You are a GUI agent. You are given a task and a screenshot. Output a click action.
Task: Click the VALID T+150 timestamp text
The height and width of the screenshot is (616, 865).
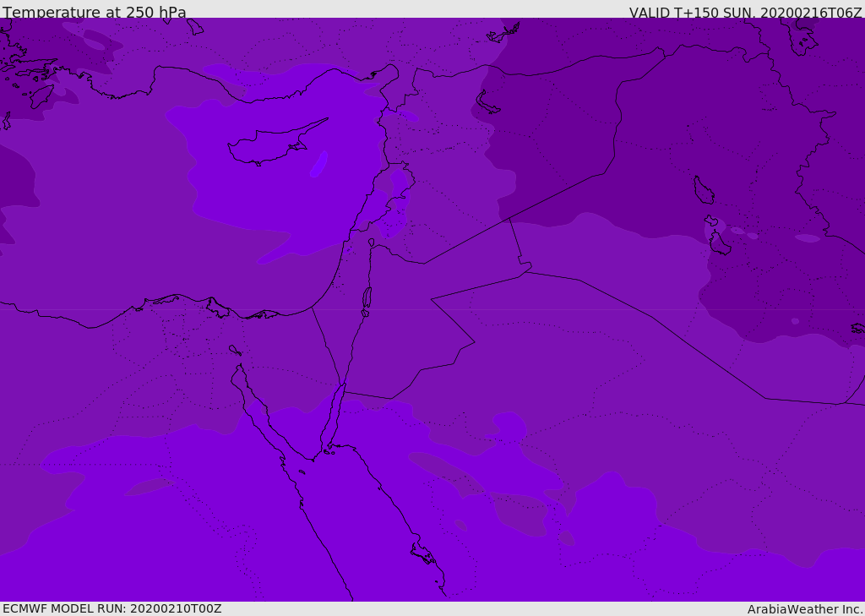coord(745,13)
